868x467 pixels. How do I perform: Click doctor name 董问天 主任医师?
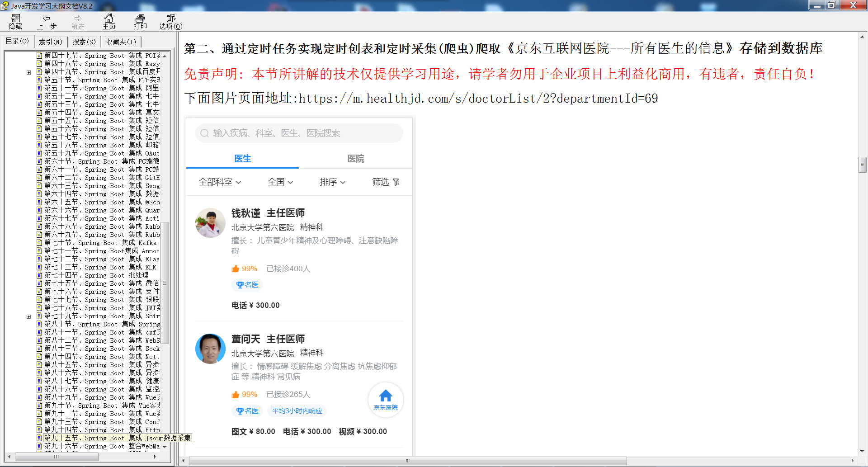268,339
